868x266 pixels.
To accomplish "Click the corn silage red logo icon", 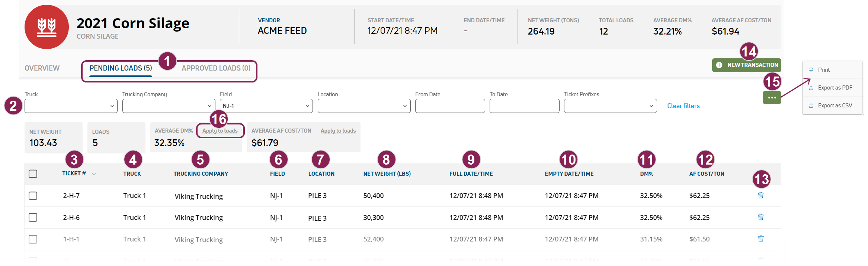I will 47,27.
